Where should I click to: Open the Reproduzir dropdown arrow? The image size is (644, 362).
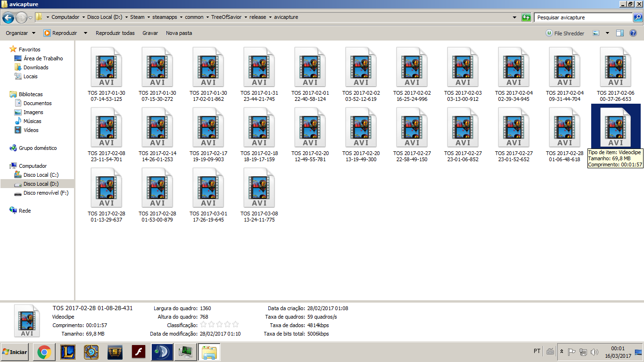[85, 33]
